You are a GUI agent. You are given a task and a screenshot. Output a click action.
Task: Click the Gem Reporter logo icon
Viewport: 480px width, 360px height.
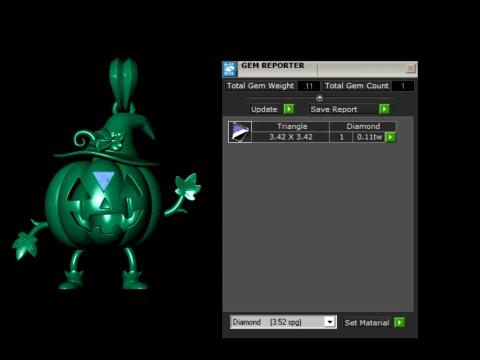(x=230, y=69)
